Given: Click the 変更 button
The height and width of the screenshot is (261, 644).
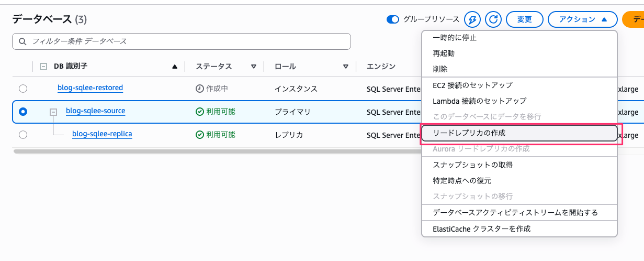Looking at the screenshot, I should [525, 19].
